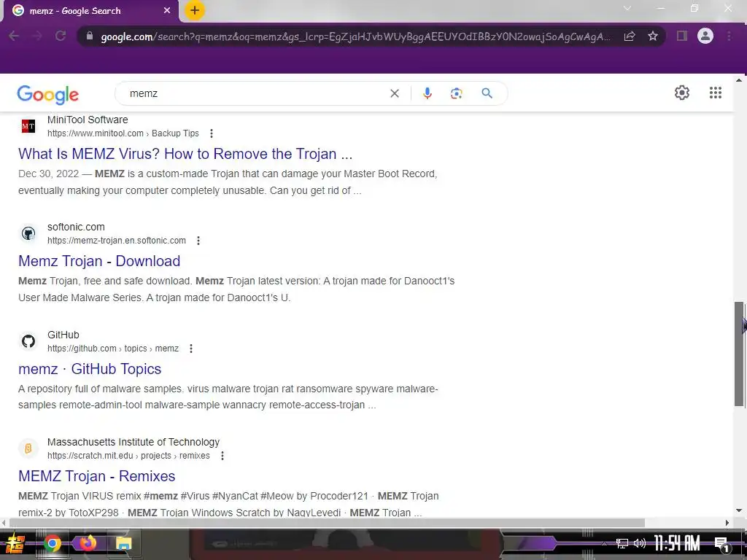747x560 pixels.
Task: Submit search with magnifier icon
Action: 487,93
